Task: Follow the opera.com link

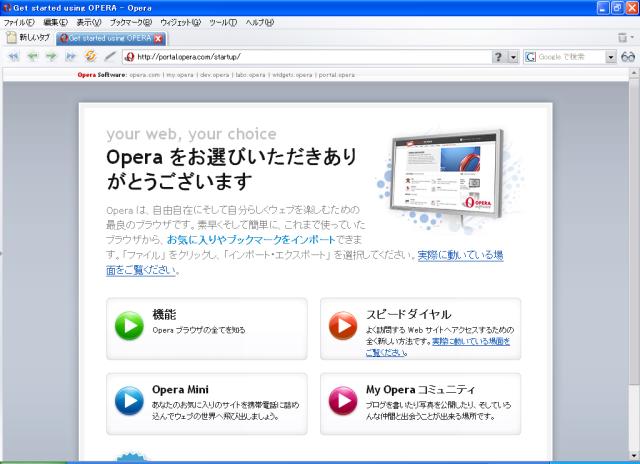Action: pos(144,75)
